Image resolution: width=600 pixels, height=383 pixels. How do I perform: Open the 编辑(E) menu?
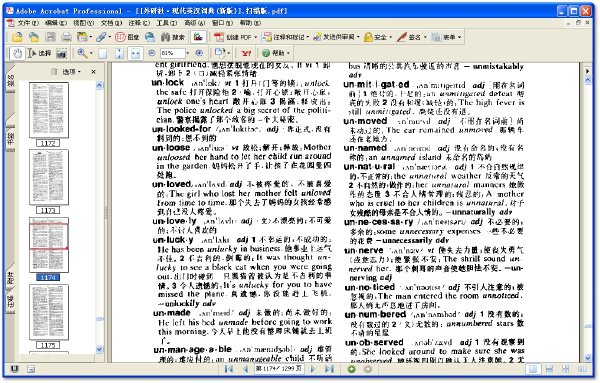(x=56, y=23)
